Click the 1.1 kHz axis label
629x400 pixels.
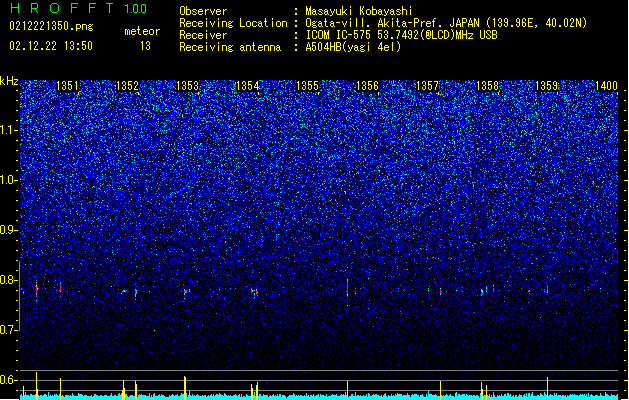[x=9, y=130]
